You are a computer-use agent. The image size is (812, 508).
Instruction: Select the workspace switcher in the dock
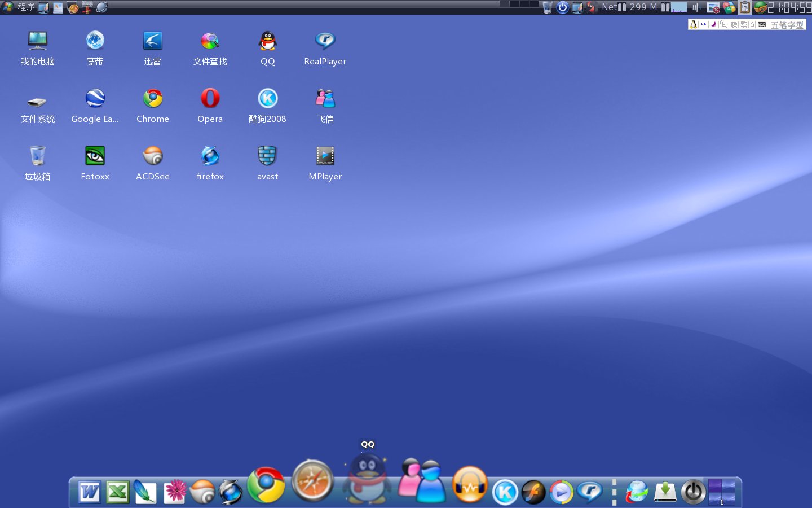point(722,492)
